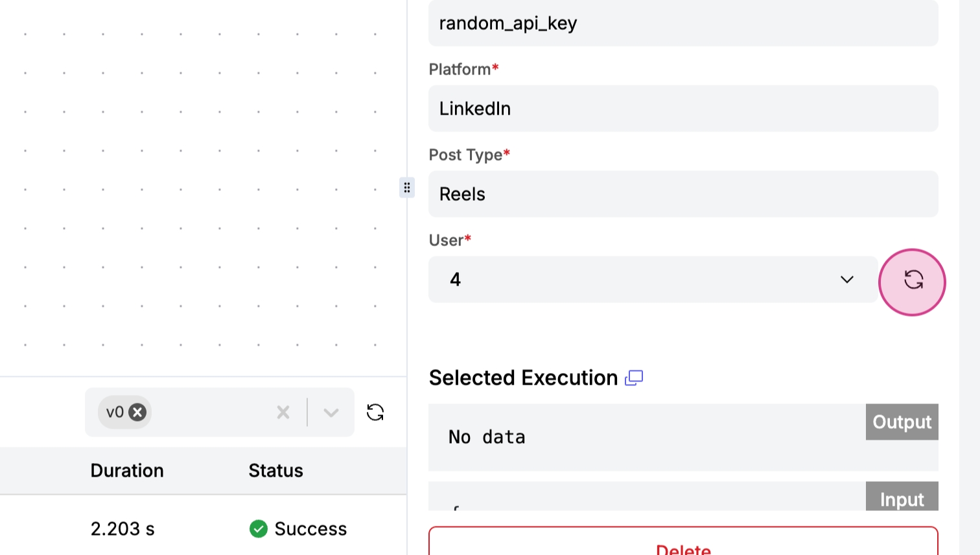Clear all selections in the version filter

point(283,413)
